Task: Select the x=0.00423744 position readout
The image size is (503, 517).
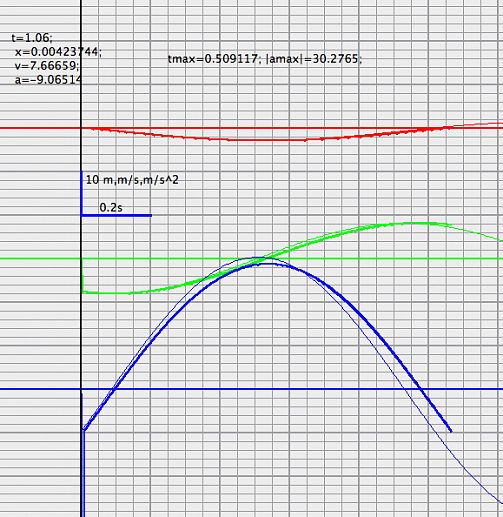Action: pos(58,52)
